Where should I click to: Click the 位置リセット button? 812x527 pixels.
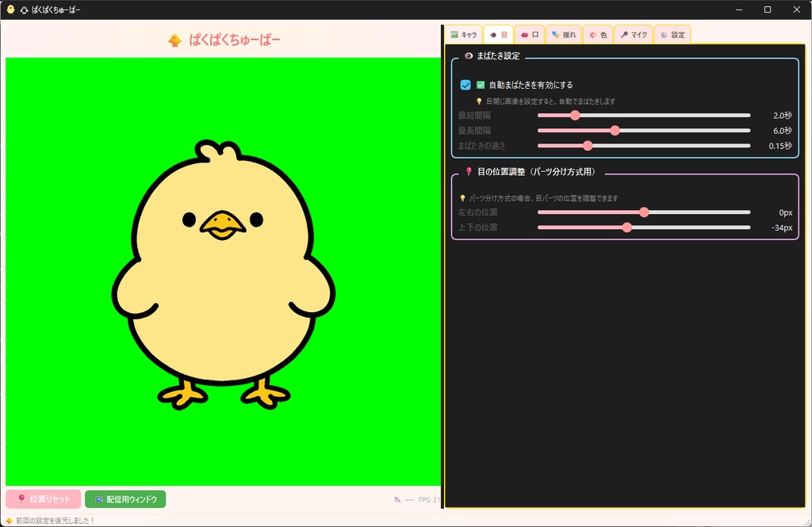tap(44, 499)
